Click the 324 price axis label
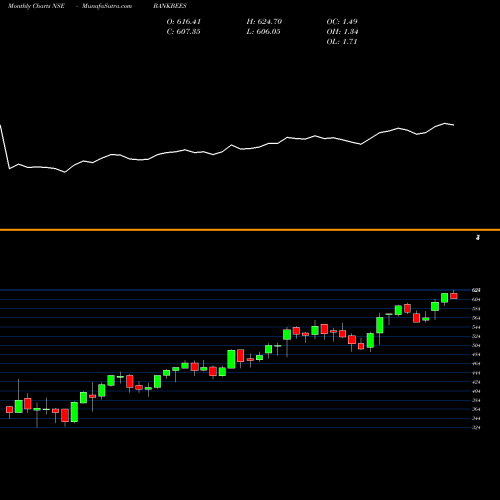 click(x=476, y=428)
